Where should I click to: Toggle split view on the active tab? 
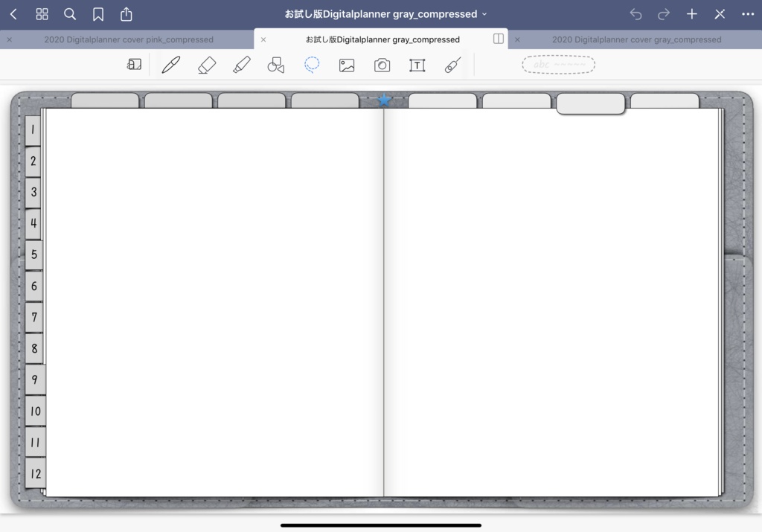click(x=498, y=39)
